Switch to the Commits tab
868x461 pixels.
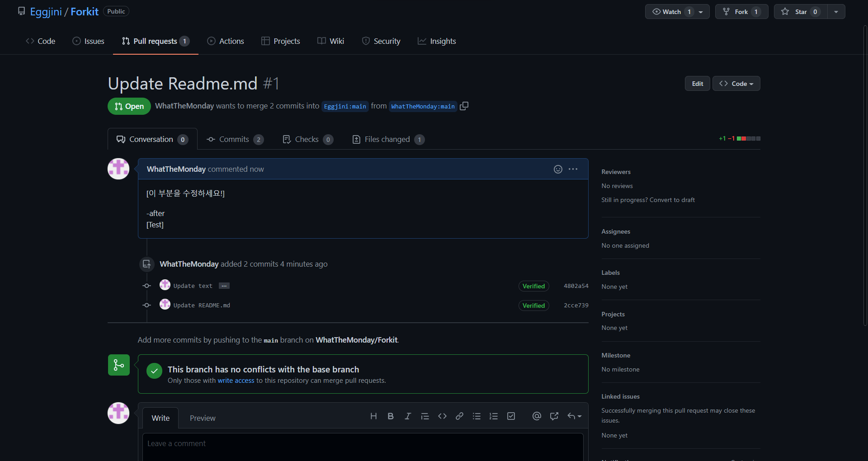(235, 139)
